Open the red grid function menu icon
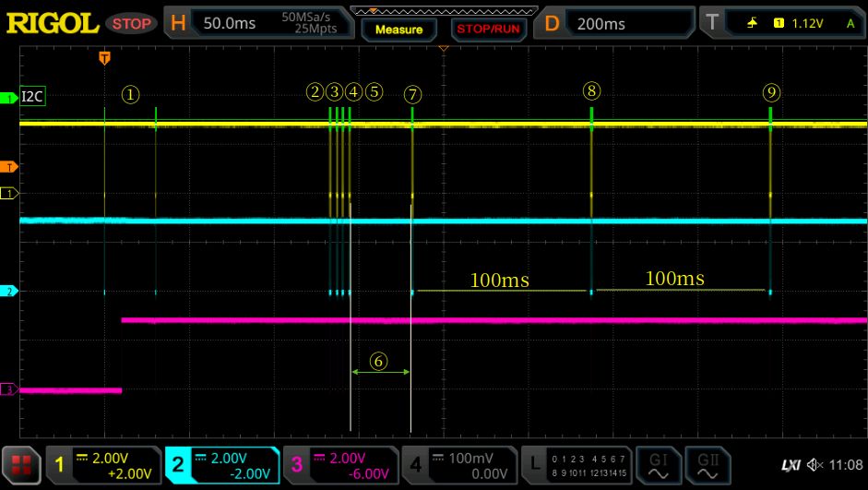 coord(21,464)
